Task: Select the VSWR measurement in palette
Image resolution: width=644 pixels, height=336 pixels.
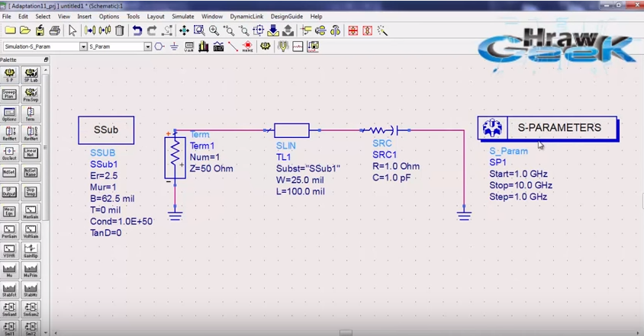Action: point(9,250)
